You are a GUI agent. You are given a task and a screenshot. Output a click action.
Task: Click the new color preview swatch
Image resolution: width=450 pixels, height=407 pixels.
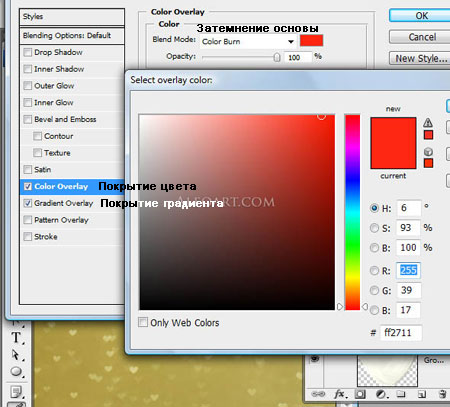[393, 130]
